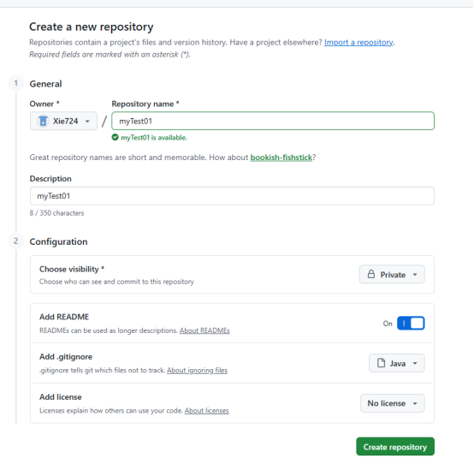Click into the Description text field

click(232, 196)
